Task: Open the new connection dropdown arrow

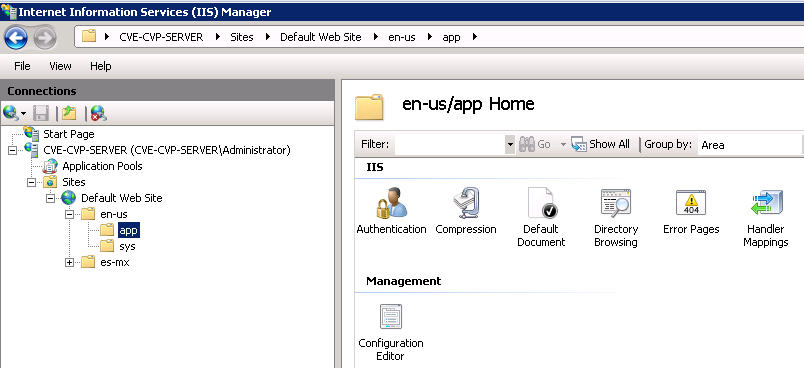Action: click(23, 114)
